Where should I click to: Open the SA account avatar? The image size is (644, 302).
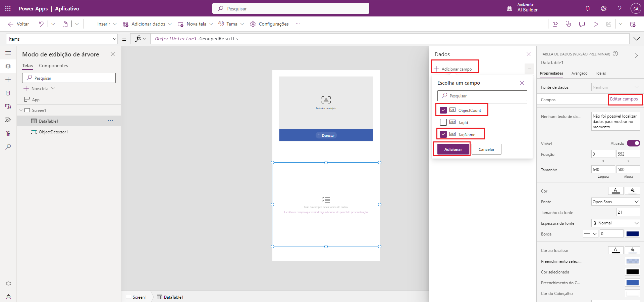(636, 9)
